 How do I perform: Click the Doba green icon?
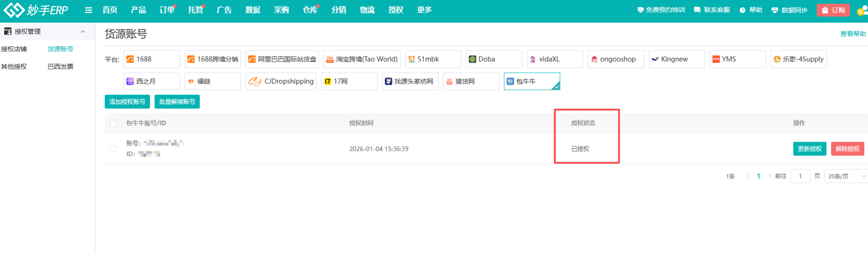pos(473,59)
